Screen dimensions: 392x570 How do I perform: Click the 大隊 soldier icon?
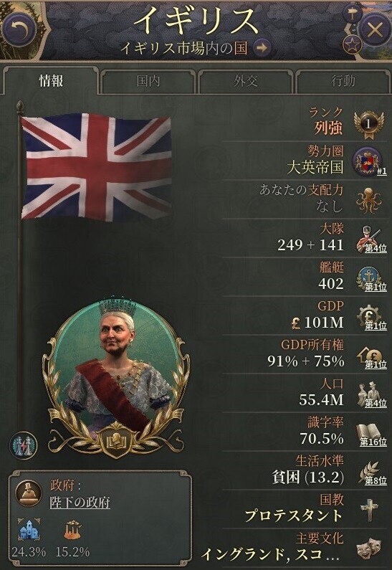(368, 239)
